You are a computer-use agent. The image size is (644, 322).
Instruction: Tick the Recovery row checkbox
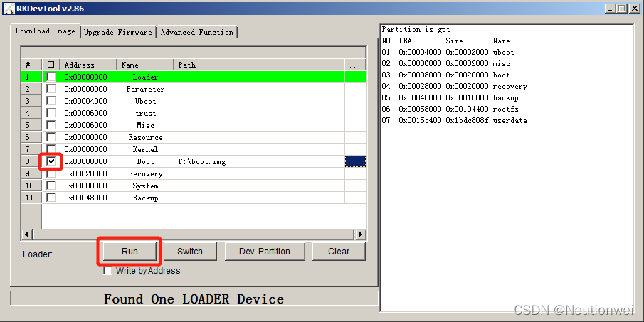(51, 173)
